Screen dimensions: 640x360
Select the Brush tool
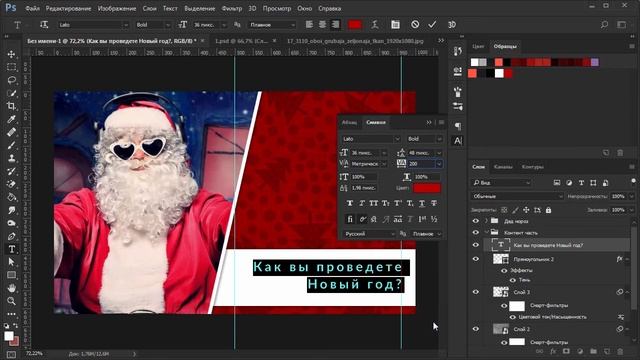tap(11, 145)
